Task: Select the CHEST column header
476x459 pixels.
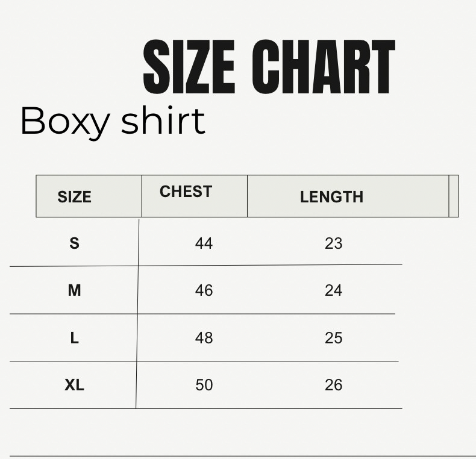Action: tap(186, 192)
